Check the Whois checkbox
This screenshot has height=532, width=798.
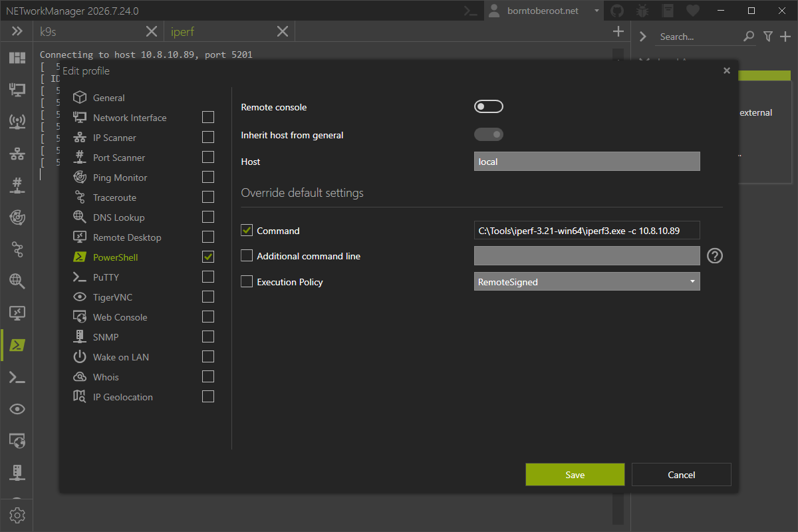208,376
